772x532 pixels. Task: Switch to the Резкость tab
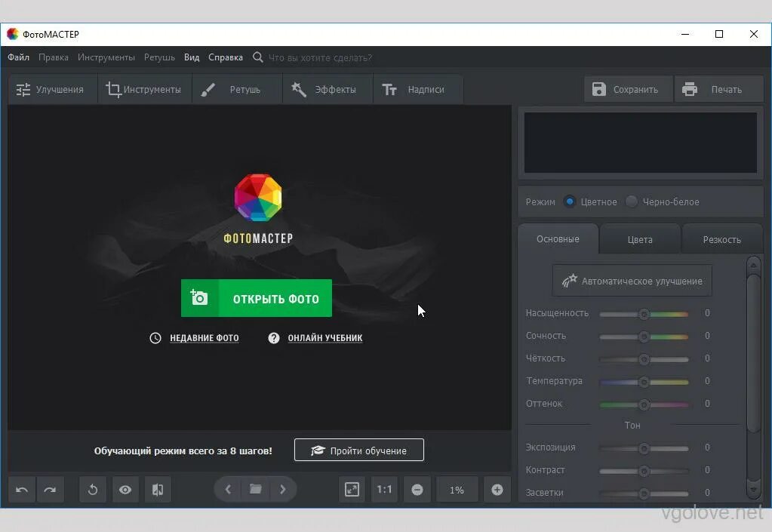[x=721, y=240]
